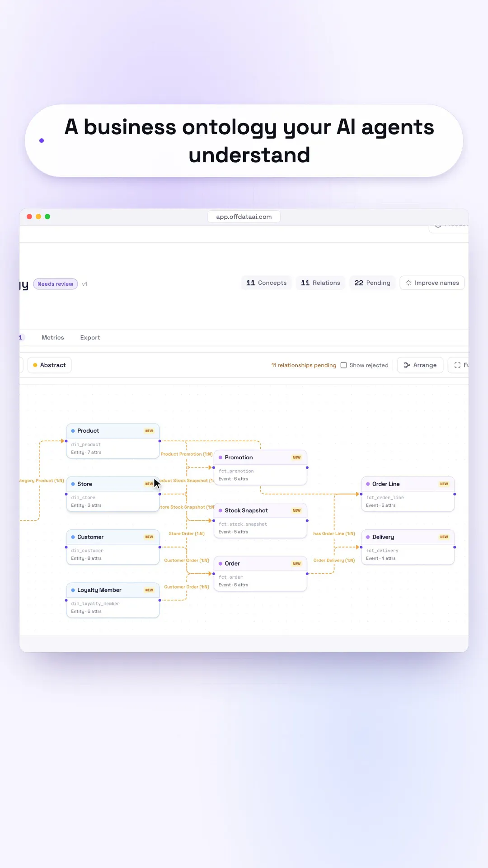Select the Loyalty Member node title

99,590
